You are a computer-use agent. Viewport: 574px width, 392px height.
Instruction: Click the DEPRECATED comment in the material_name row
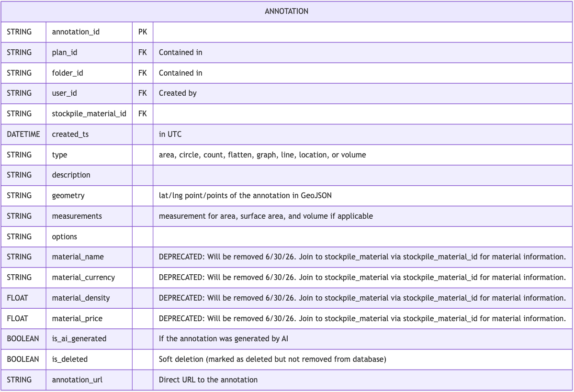pos(362,257)
